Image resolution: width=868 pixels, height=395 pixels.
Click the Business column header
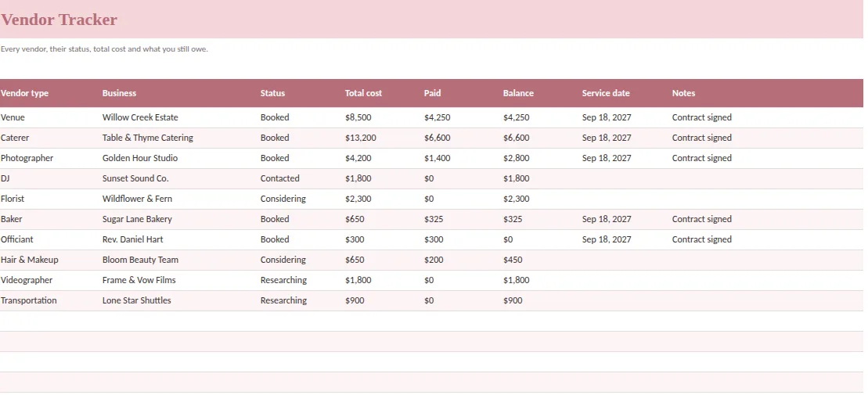119,93
